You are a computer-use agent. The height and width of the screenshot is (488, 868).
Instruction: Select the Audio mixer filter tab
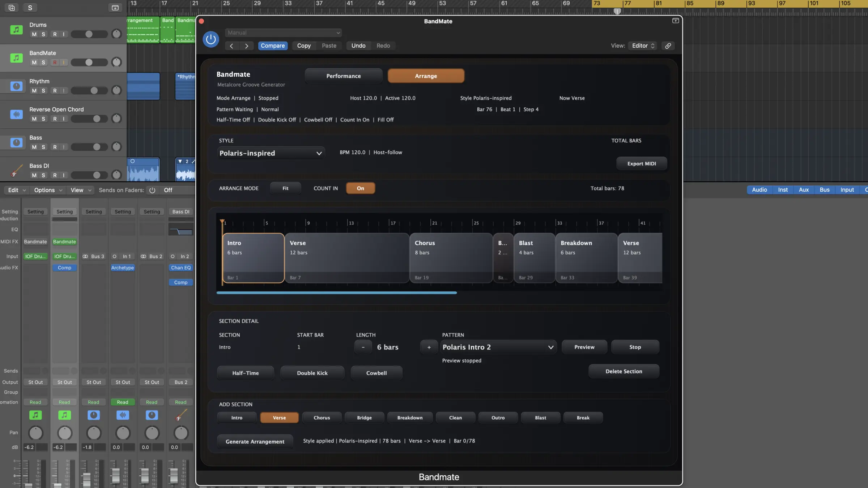759,190
